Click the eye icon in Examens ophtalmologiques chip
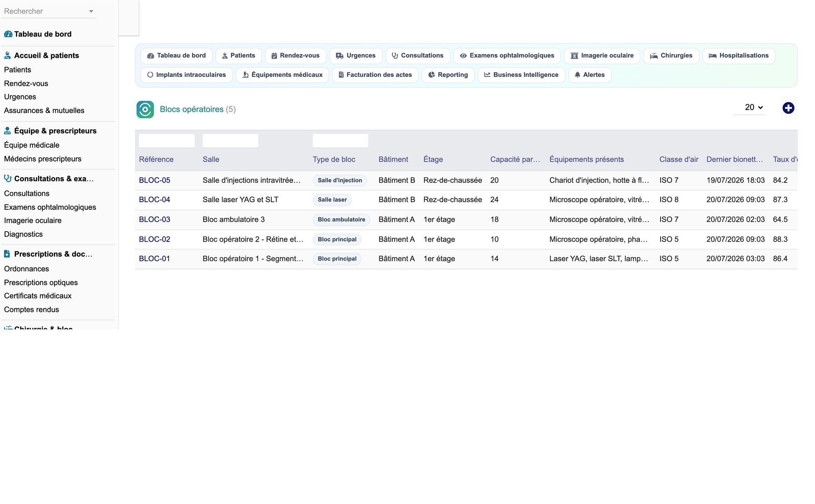 coord(463,56)
